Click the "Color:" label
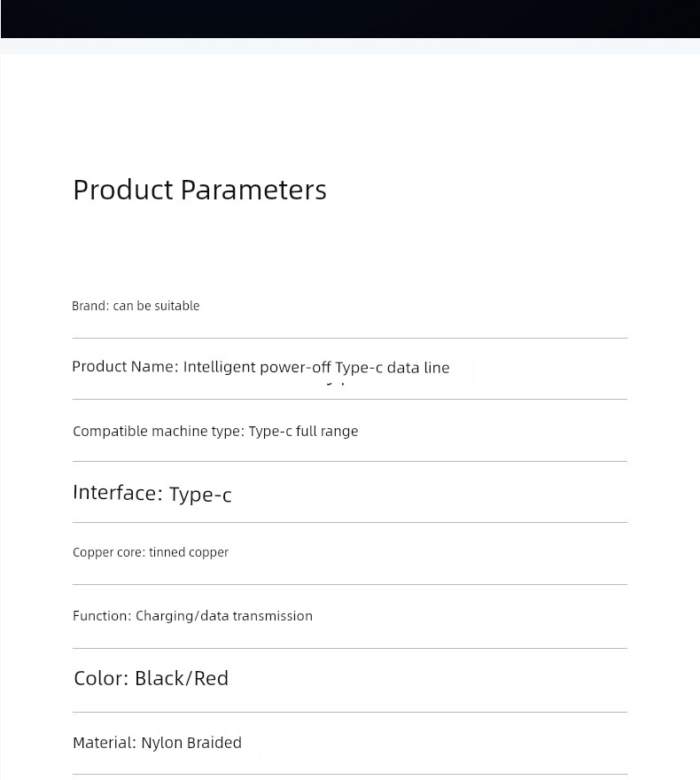Screen dimensions: 700x780 pyautogui.click(x=101, y=678)
